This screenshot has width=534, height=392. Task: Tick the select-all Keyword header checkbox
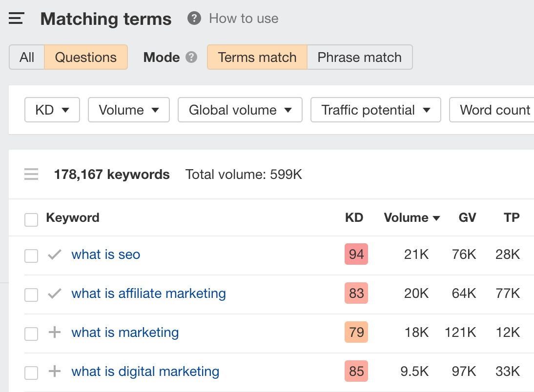click(31, 220)
